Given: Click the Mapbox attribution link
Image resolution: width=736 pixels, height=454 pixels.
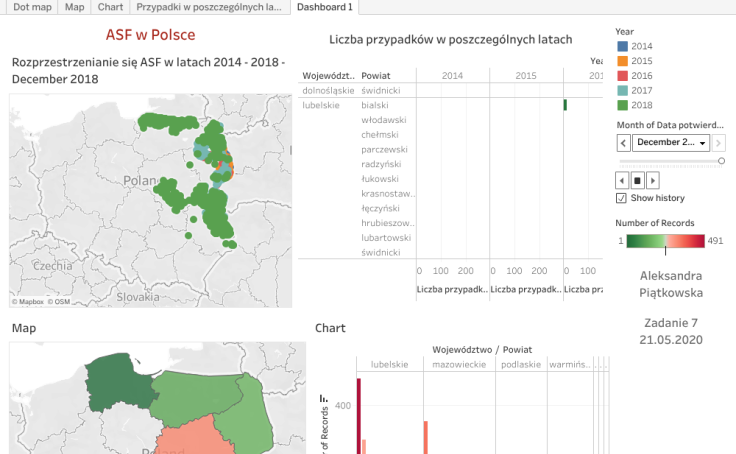Looking at the screenshot, I should click(x=28, y=302).
